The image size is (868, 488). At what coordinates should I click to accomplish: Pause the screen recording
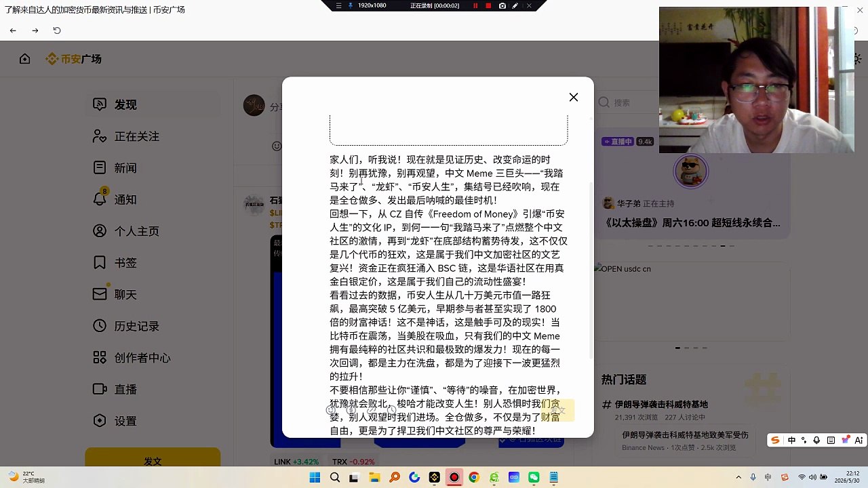475,5
